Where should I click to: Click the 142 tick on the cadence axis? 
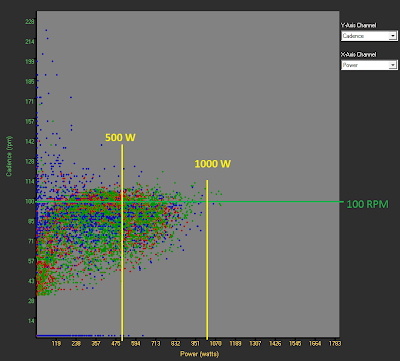click(30, 141)
